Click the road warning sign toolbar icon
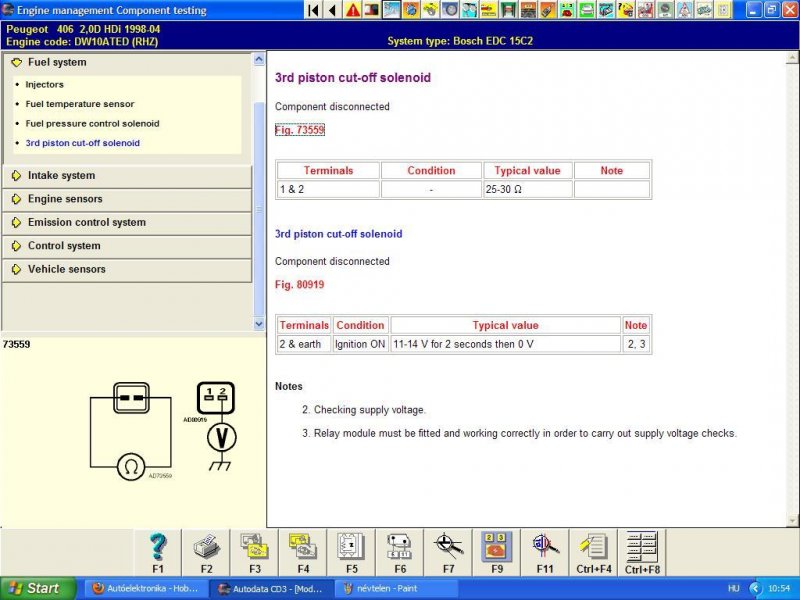This screenshot has width=800, height=600. 684,10
